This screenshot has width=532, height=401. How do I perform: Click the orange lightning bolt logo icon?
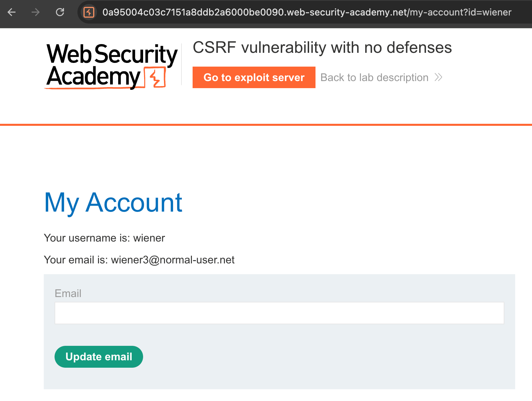(x=155, y=78)
